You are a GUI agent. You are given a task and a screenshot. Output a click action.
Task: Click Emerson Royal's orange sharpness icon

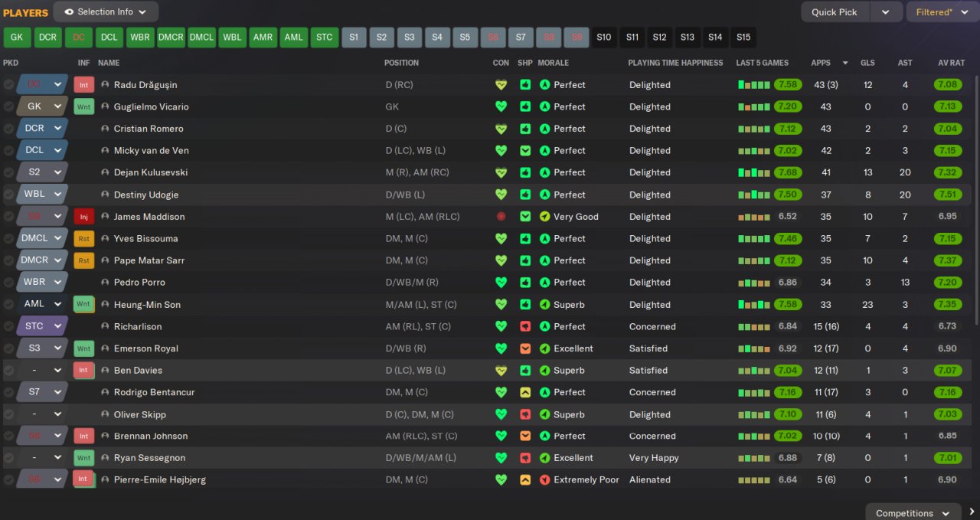(525, 348)
